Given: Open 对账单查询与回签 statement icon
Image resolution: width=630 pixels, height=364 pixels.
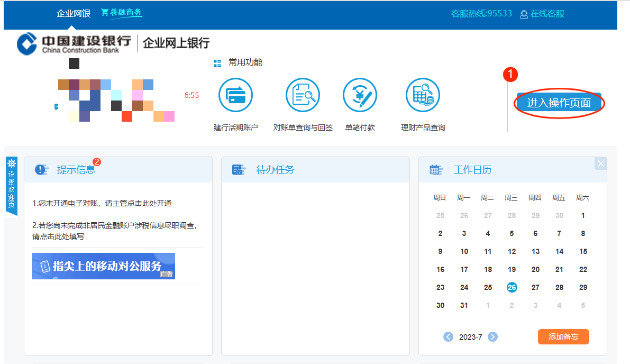Looking at the screenshot, I should tap(303, 95).
